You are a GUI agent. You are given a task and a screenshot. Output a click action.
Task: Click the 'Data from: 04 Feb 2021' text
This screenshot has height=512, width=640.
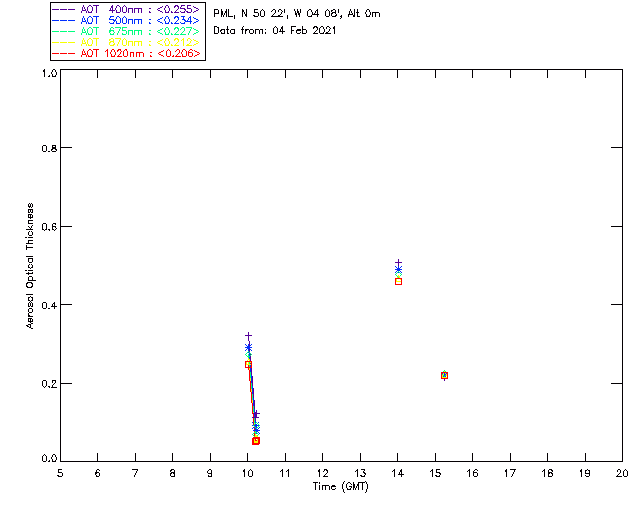[275, 31]
